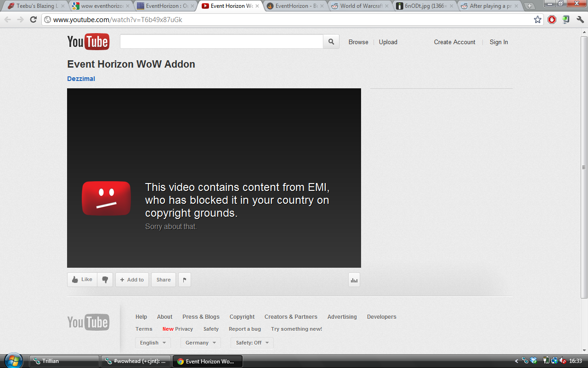Toggle the Safety: Off setting
Screen dimensions: 588x368
(252, 343)
